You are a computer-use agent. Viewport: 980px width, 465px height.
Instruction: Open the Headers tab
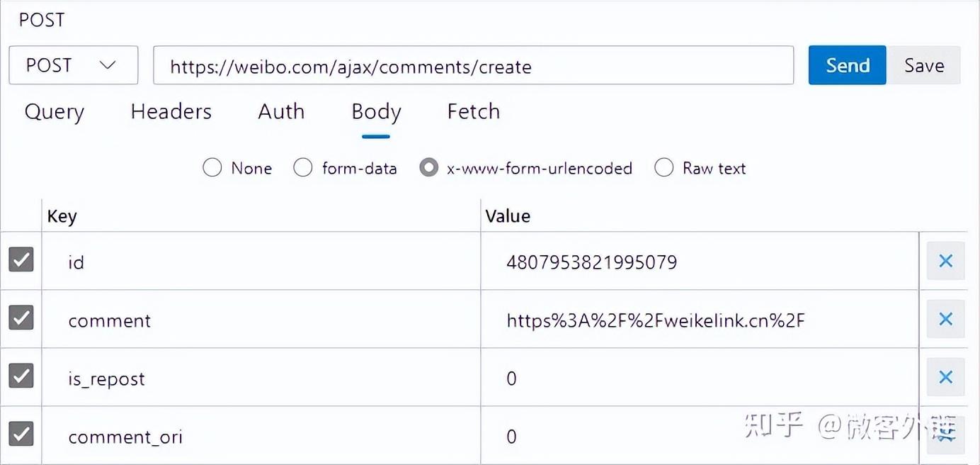coord(171,111)
